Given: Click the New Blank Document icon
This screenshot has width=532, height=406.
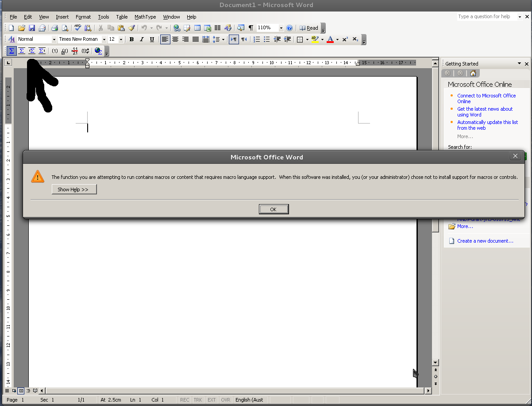Looking at the screenshot, I should tap(12, 28).
